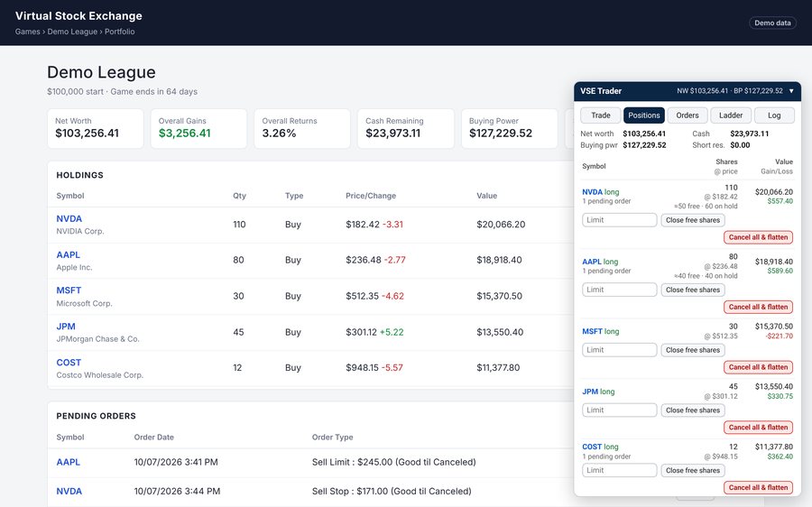Click the JPM Limit price field
This screenshot has width=812, height=507.
pyautogui.click(x=619, y=410)
